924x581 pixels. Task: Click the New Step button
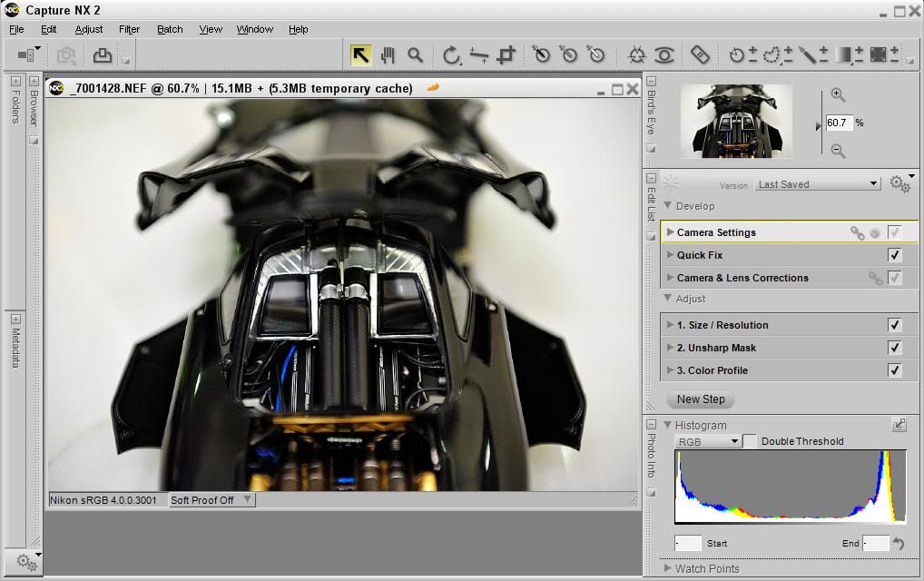(701, 399)
